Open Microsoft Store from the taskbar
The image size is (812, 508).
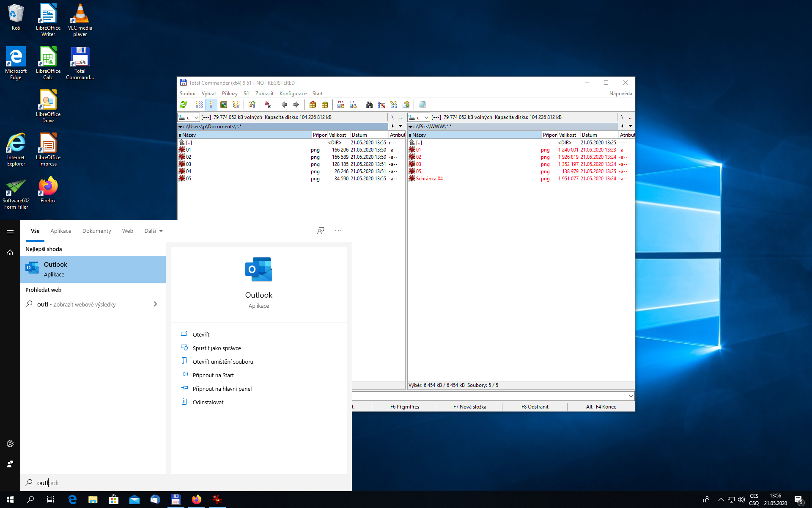pyautogui.click(x=113, y=500)
